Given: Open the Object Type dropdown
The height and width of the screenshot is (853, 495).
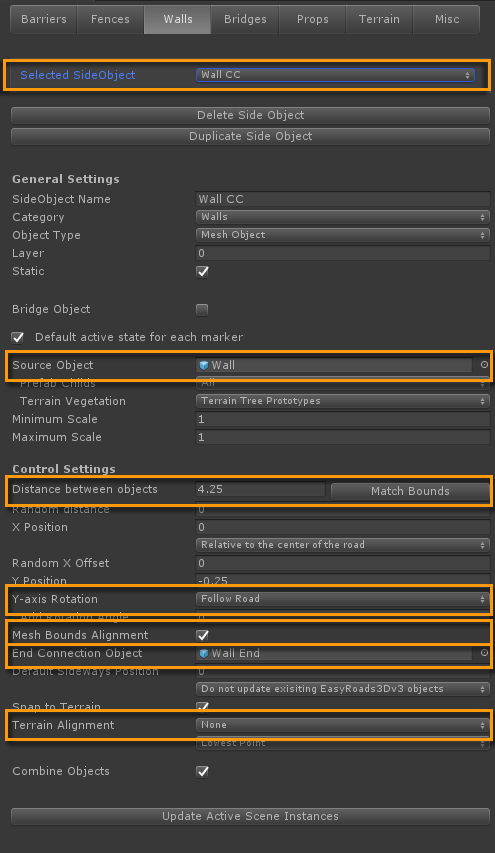Looking at the screenshot, I should 343,235.
